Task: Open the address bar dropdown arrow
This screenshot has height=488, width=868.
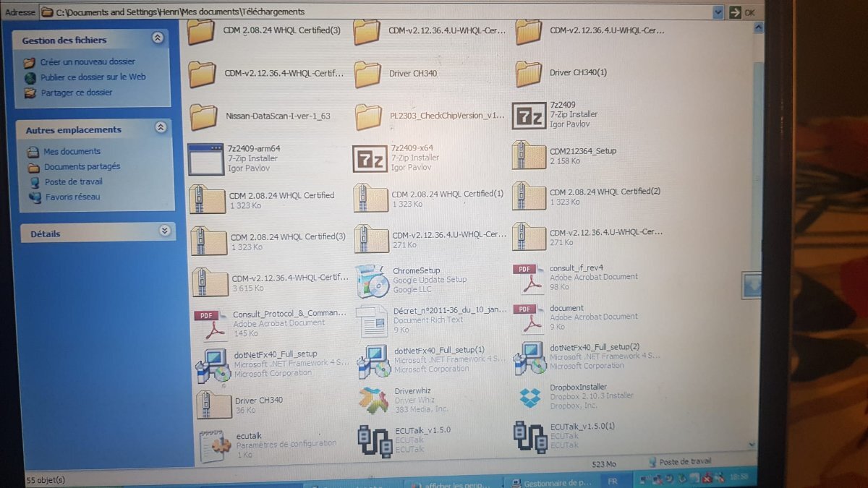Action: click(x=718, y=12)
